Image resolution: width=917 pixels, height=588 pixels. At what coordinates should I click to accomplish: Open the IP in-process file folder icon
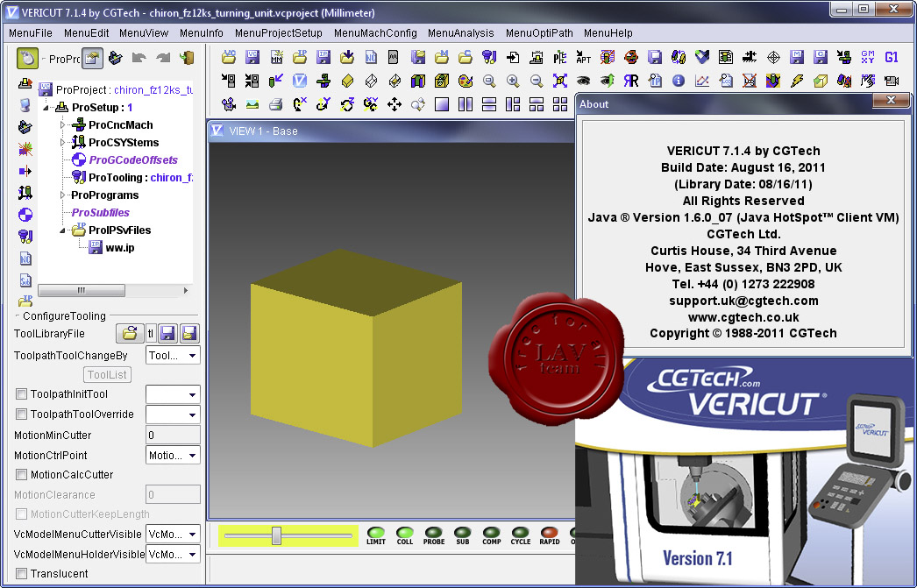(300, 57)
